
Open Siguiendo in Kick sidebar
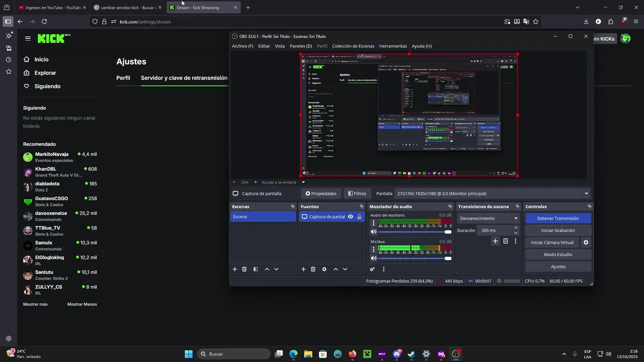point(47,86)
